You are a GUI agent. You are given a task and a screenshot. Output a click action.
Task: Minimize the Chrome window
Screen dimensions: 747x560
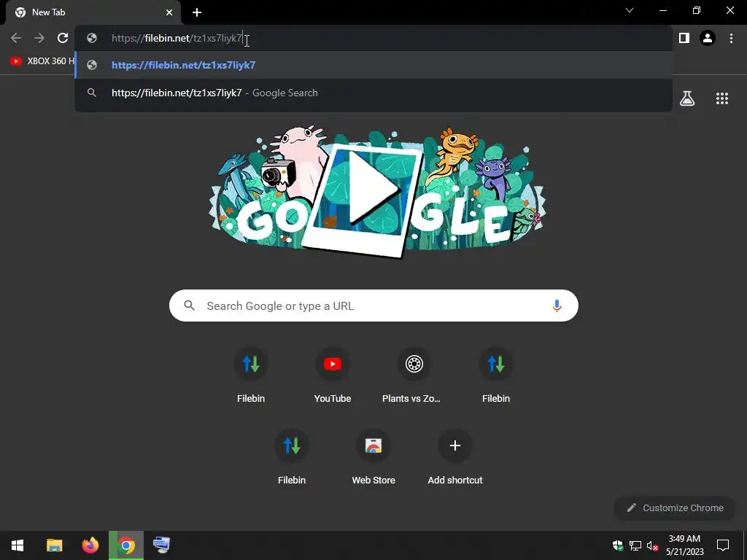(x=662, y=10)
